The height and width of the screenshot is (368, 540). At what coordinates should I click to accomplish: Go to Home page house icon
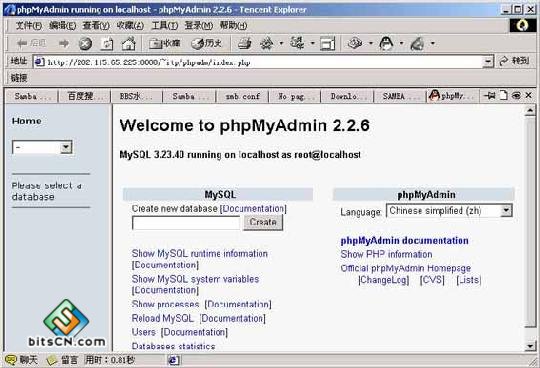[128, 44]
